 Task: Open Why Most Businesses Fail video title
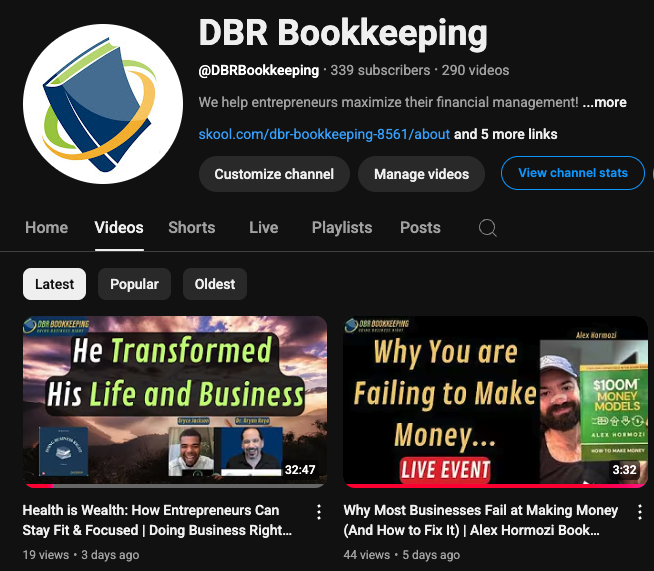[480, 520]
